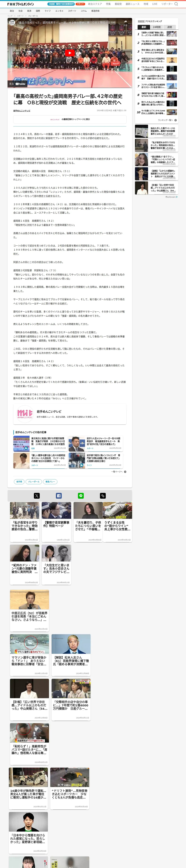This screenshot has height=868, width=186.
Task: Open 警察庁長官銃撃事件 特設ページ card
Action: click(56, 522)
